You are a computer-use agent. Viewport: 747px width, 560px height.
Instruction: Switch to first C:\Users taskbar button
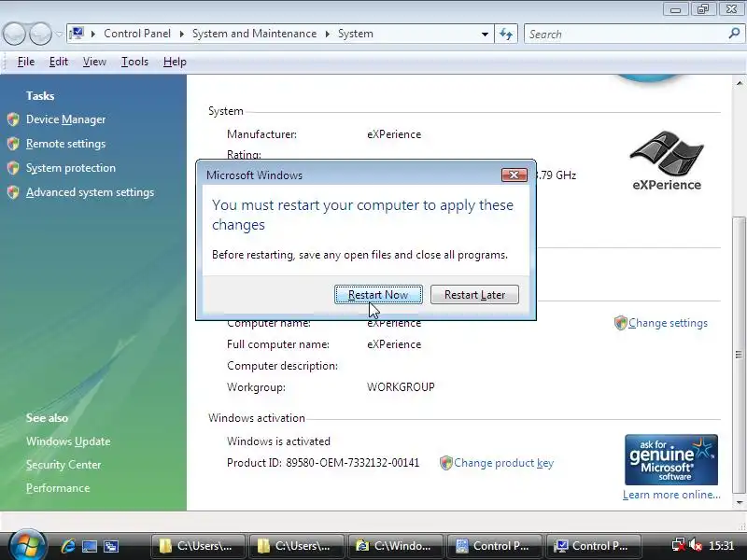pyautogui.click(x=198, y=546)
